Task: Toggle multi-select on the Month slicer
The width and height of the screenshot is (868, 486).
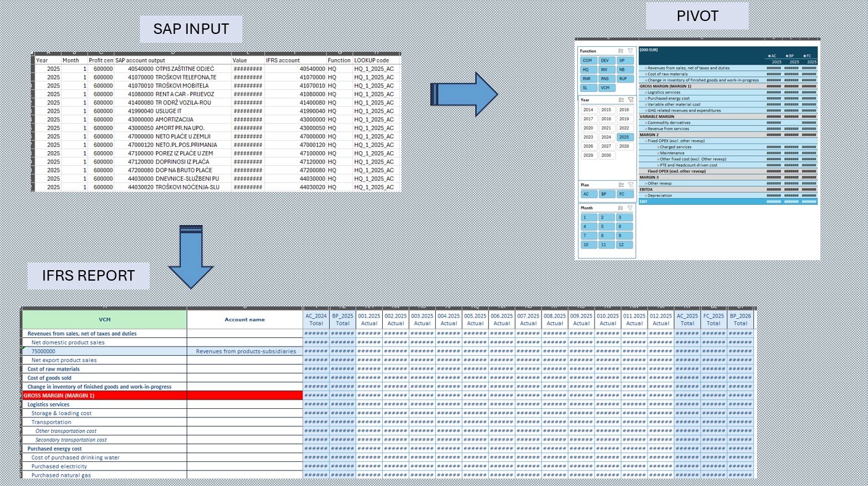Action: tap(621, 208)
